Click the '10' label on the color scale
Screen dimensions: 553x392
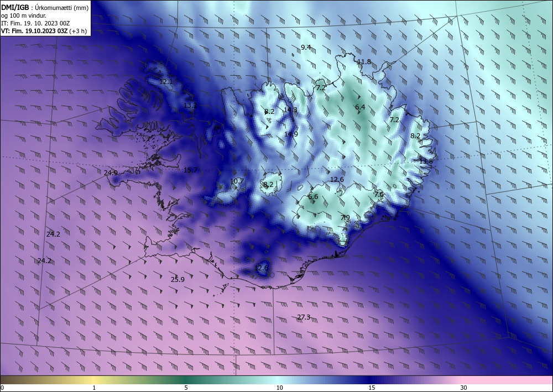pyautogui.click(x=279, y=388)
